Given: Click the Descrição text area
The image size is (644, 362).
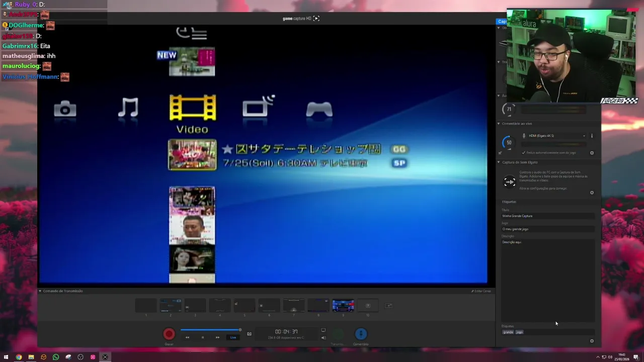Looking at the screenshot, I should point(548,280).
